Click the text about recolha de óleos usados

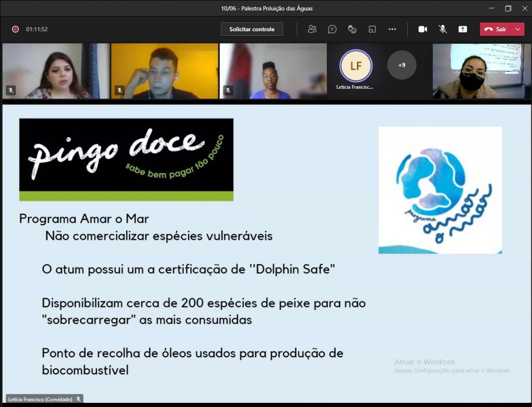click(192, 361)
